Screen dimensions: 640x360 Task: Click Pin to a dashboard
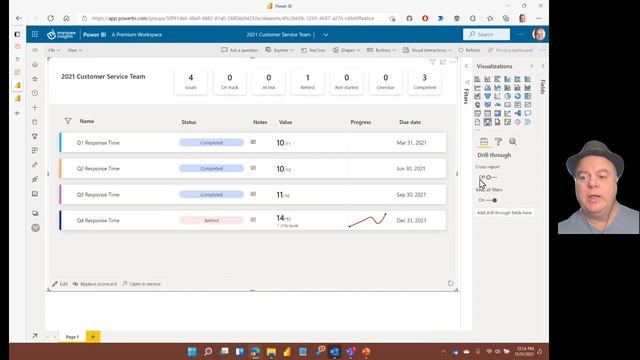pyautogui.click(x=510, y=50)
